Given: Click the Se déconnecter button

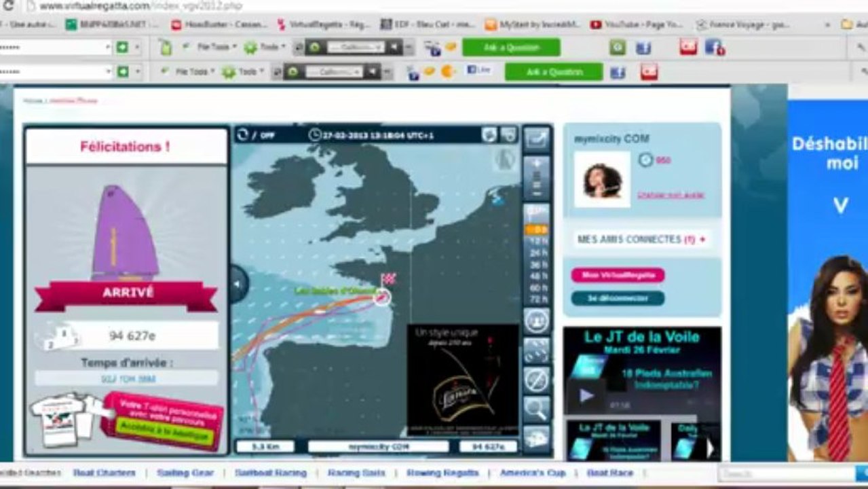Looking at the screenshot, I should [618, 298].
